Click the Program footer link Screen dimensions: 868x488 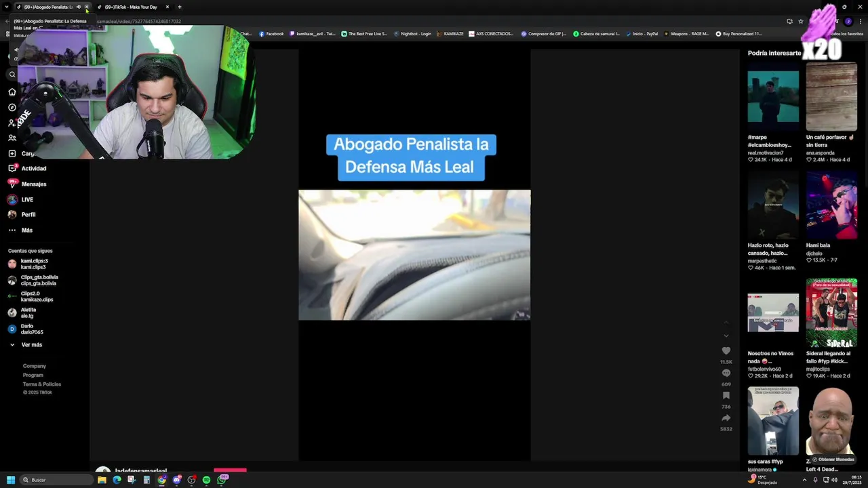33,375
